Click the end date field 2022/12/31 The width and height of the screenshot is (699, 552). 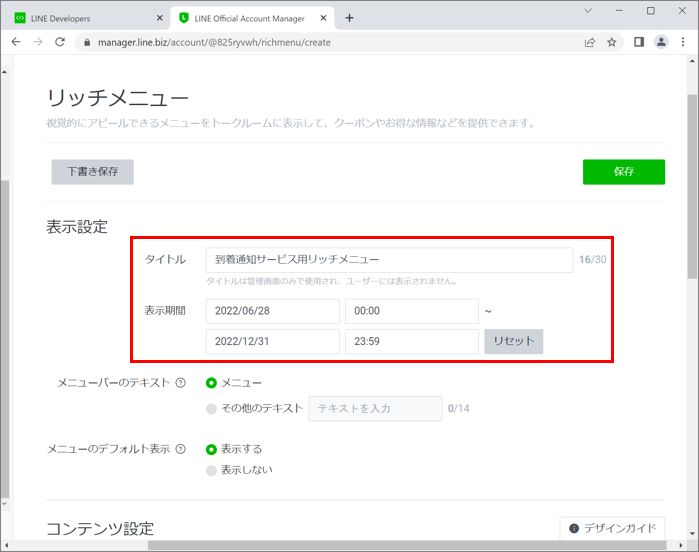click(x=273, y=341)
